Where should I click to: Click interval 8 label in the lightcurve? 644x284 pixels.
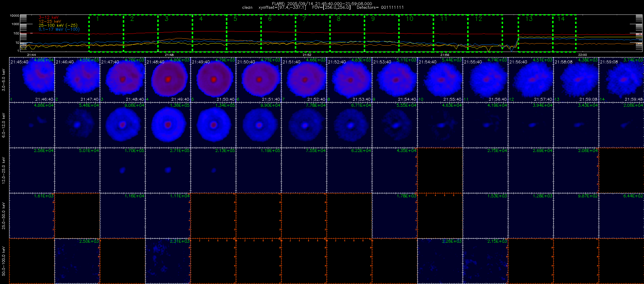tap(339, 19)
